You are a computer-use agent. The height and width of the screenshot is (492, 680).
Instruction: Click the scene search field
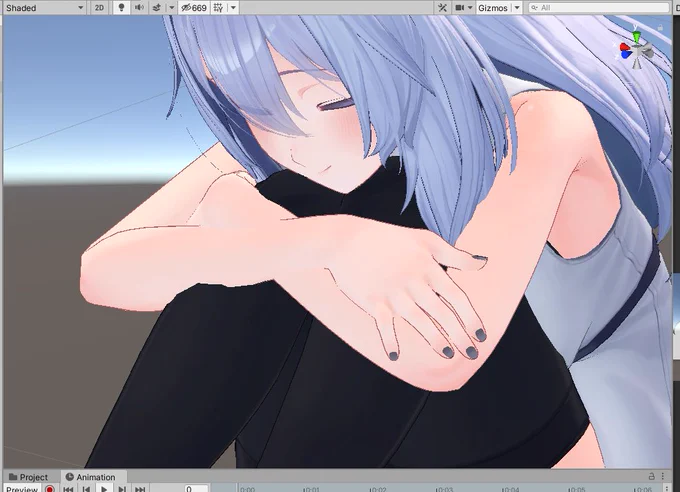click(x=599, y=8)
